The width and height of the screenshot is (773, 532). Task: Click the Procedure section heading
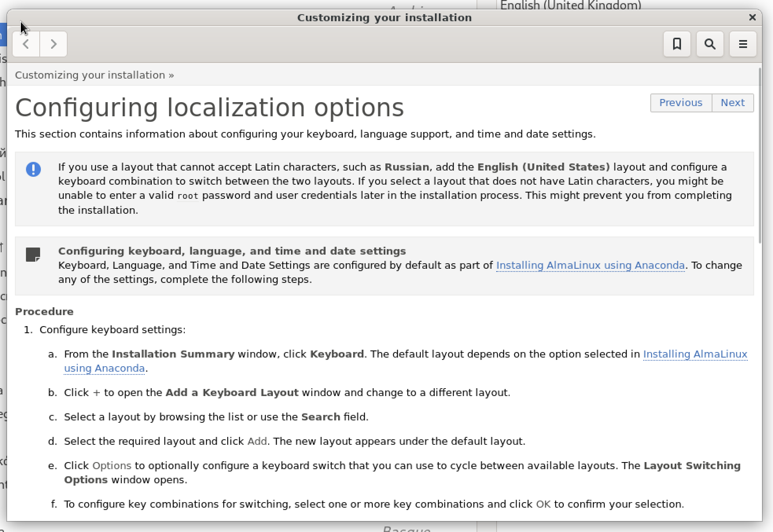click(x=44, y=312)
